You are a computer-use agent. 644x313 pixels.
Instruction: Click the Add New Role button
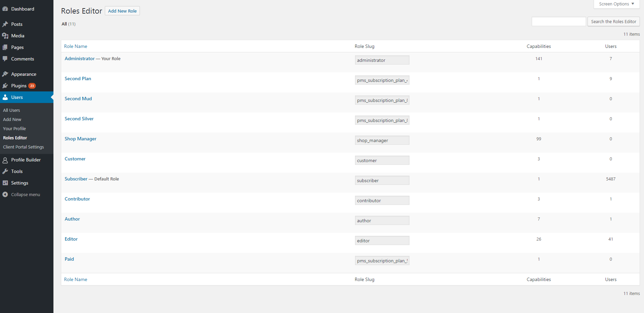(x=122, y=11)
